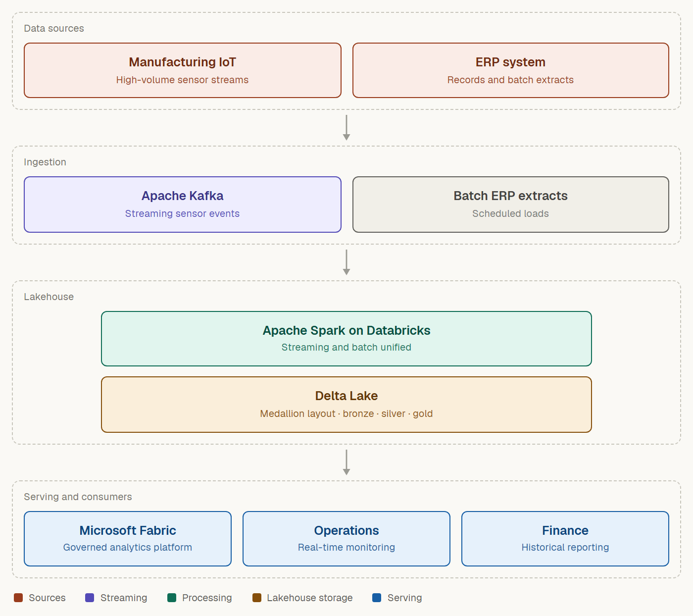This screenshot has height=616, width=693.
Task: Click the "Streaming" legend label
Action: (x=124, y=598)
